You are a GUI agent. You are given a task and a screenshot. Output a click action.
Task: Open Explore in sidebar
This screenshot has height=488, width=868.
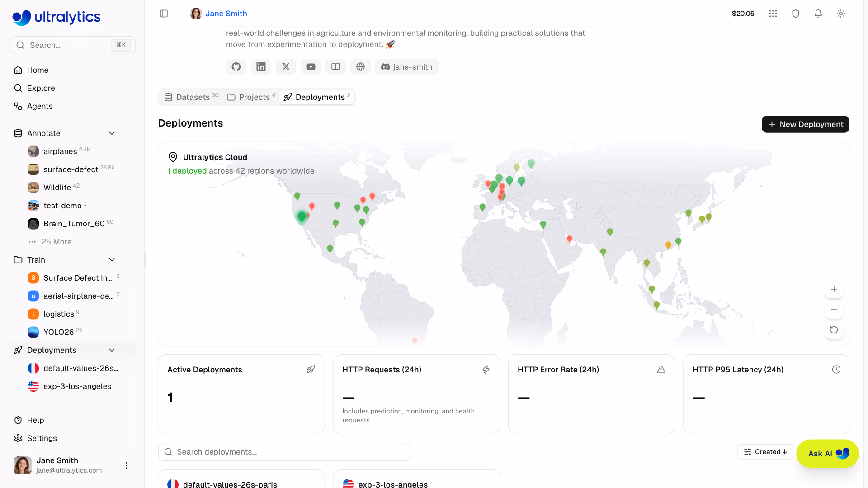tap(72, 88)
